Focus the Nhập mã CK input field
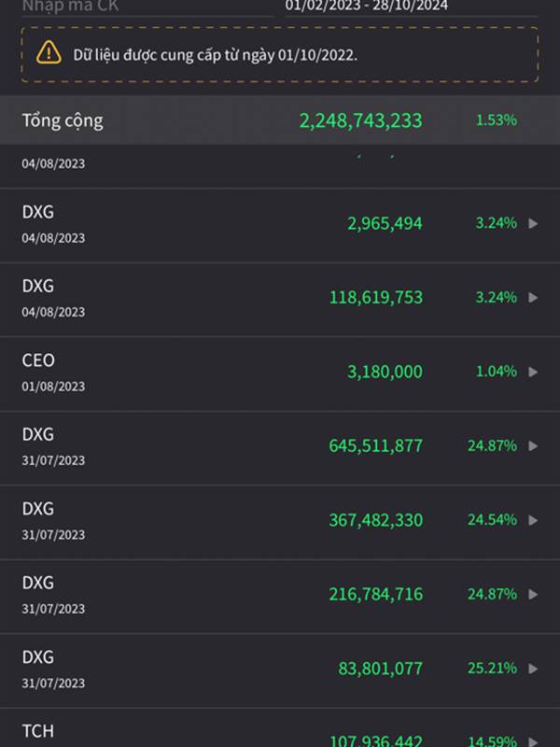The image size is (560, 747). click(147, 7)
